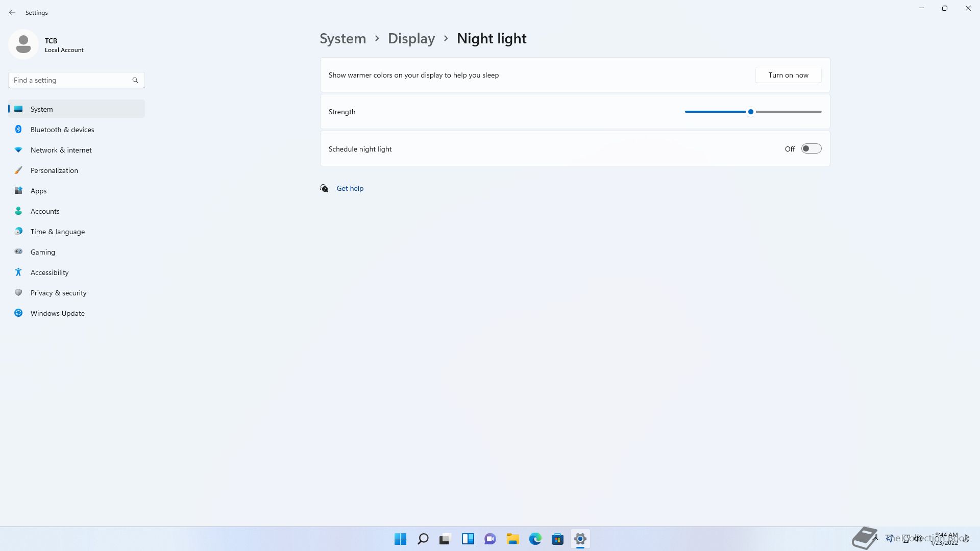Open the Get help link

[x=350, y=188]
